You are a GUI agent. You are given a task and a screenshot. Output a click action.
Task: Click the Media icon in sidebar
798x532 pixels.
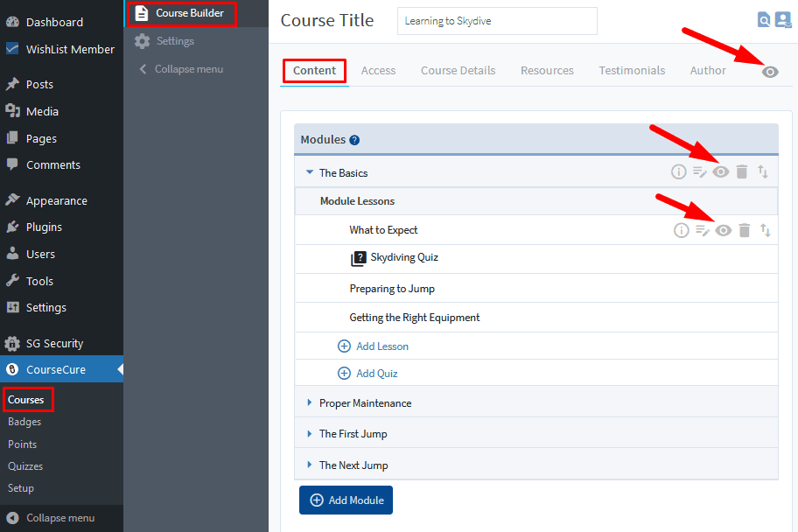[12, 110]
